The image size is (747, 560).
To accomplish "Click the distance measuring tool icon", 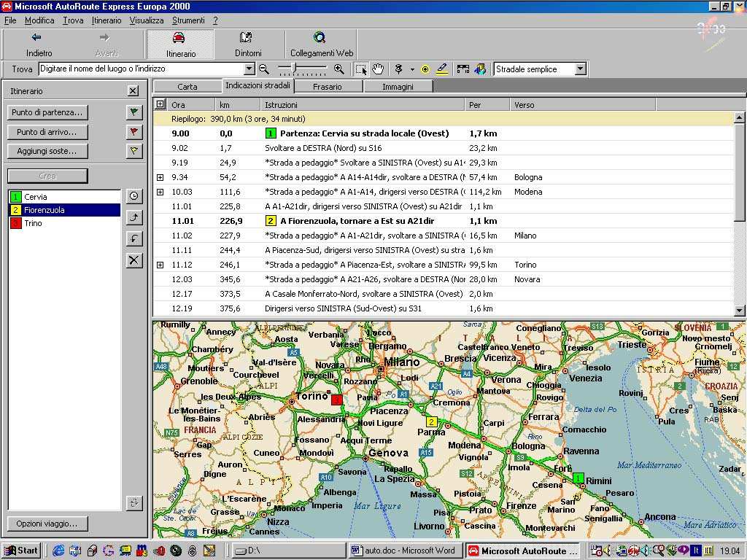I will [462, 69].
